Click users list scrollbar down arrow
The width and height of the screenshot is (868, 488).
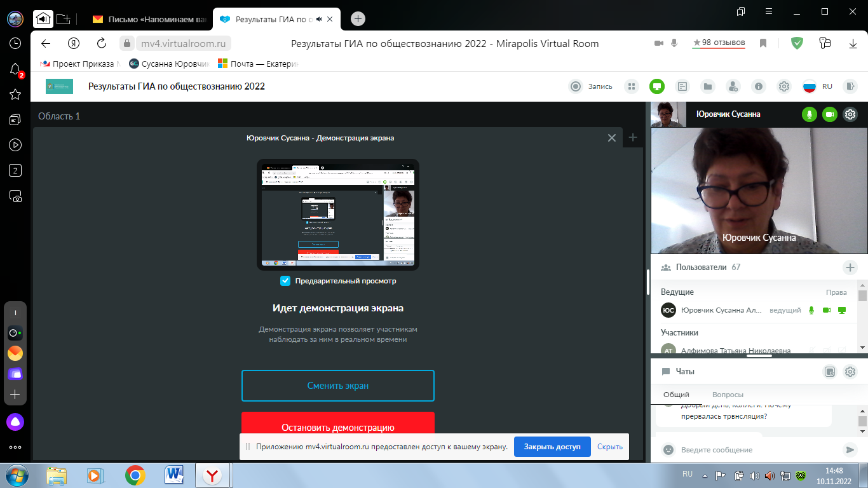(862, 348)
